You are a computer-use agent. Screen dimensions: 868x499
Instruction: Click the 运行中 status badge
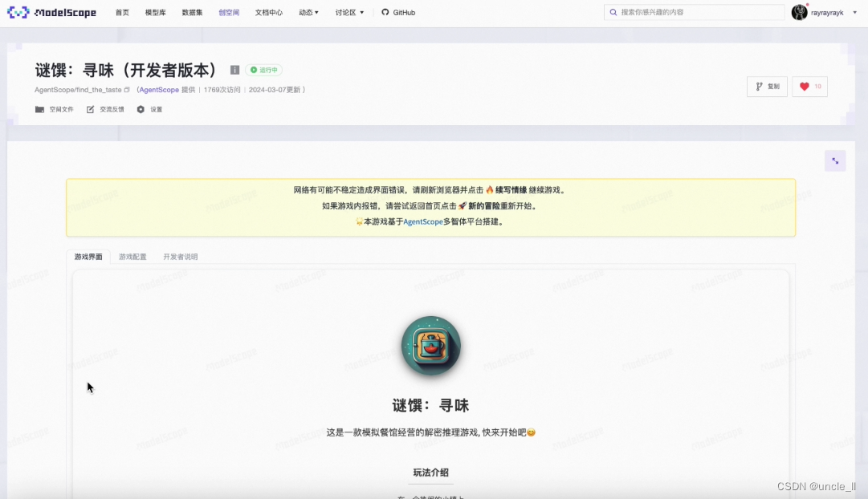pos(265,70)
